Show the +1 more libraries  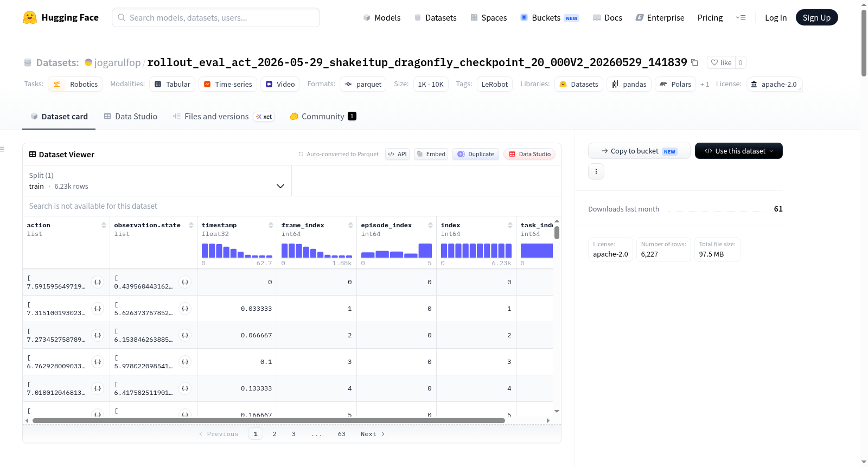[x=705, y=84]
